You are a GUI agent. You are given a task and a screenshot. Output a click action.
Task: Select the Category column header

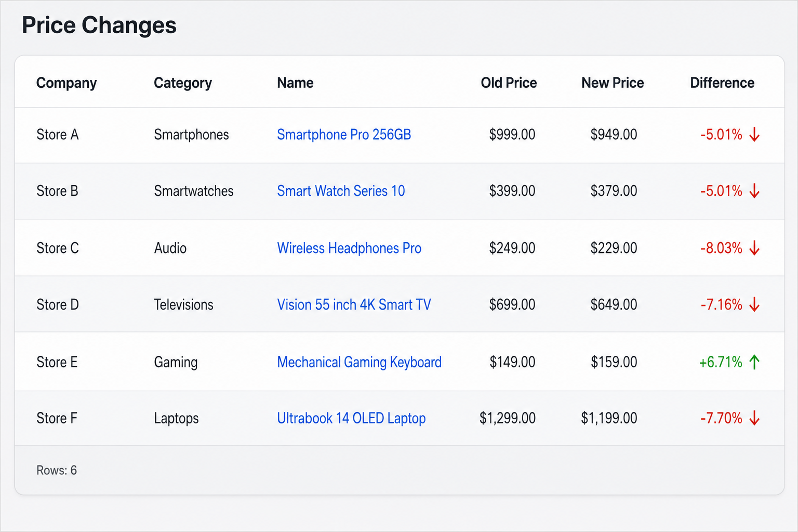click(183, 83)
